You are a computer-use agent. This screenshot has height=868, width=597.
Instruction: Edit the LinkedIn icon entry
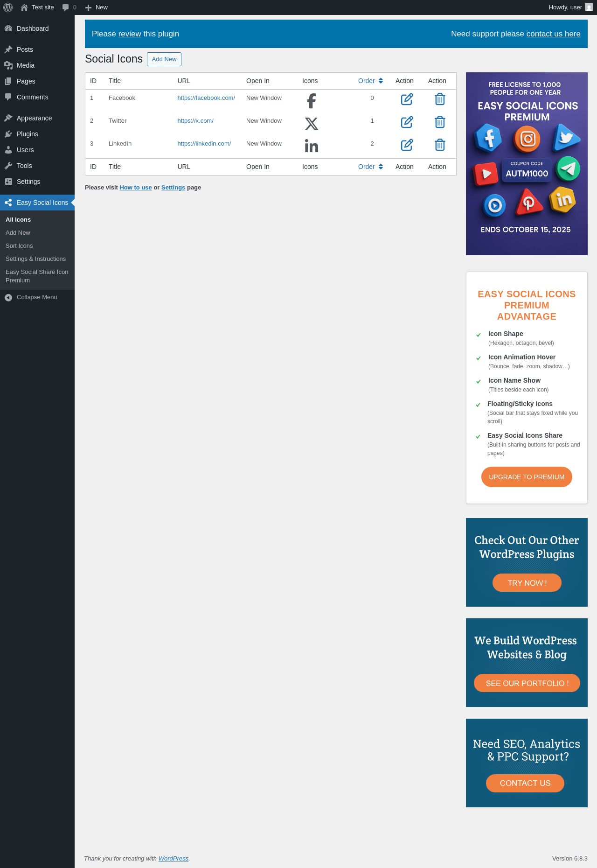coord(407,145)
